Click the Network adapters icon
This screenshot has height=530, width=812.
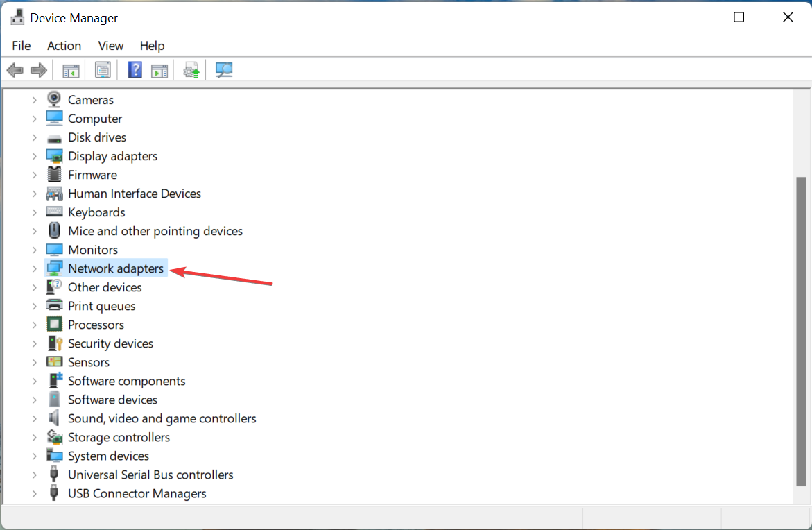54,268
